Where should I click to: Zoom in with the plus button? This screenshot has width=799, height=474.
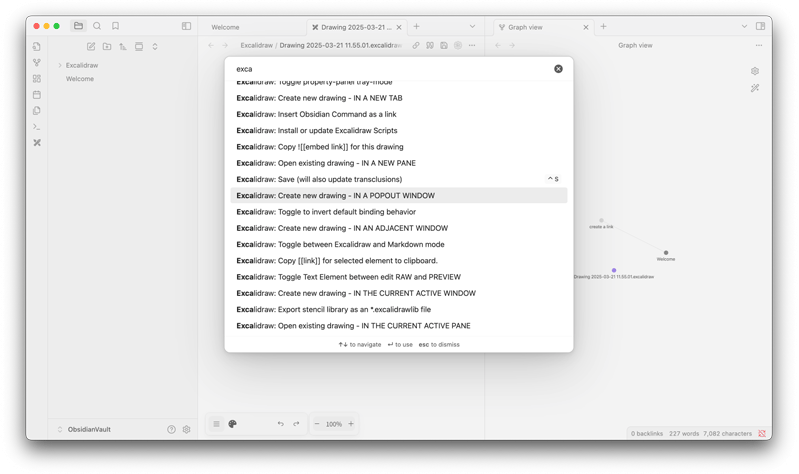[351, 424]
